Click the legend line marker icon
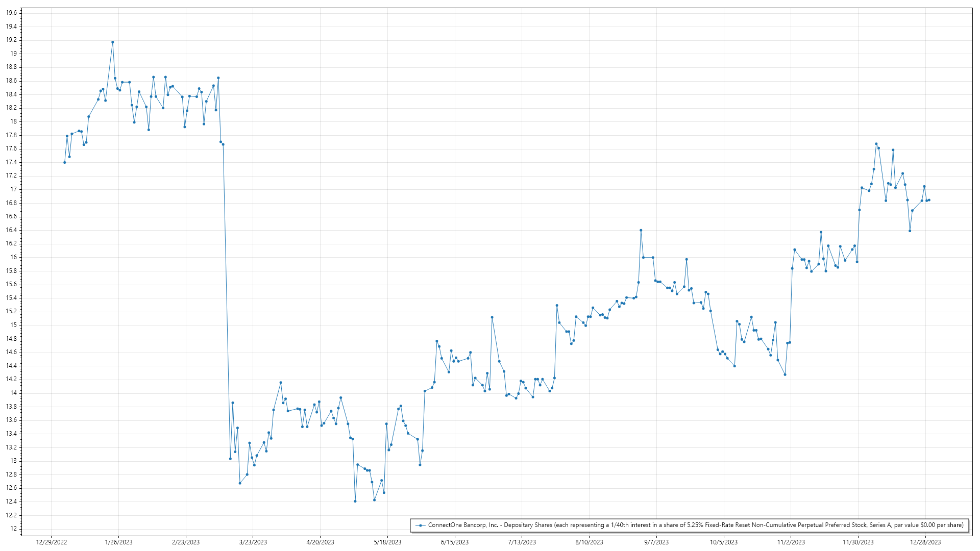Viewport: 980px width, 551px height. coord(420,525)
